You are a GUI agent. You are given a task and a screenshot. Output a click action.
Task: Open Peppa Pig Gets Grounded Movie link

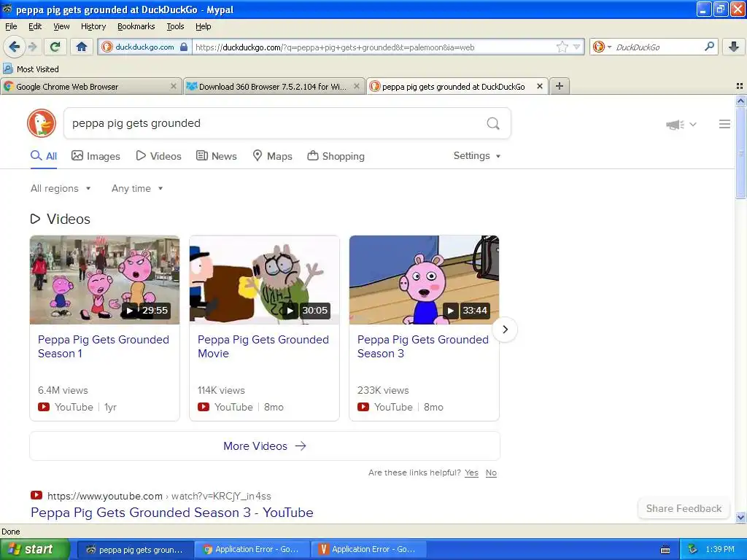tap(263, 346)
